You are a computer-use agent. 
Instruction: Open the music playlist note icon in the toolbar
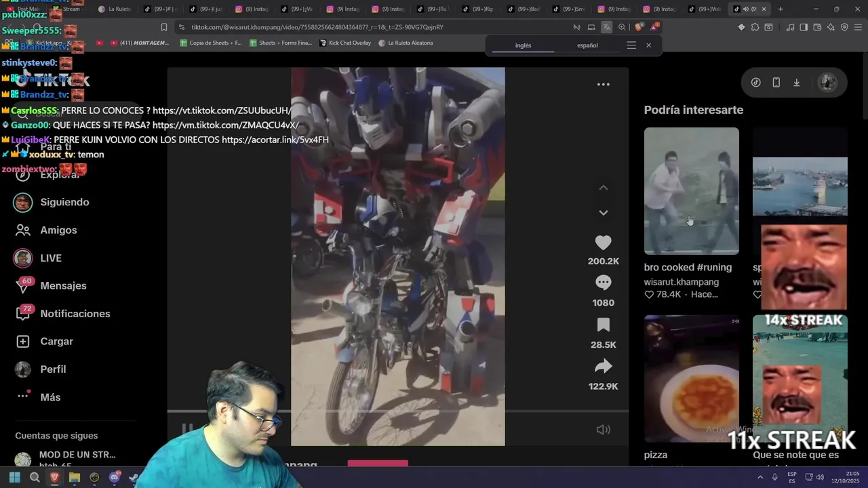[790, 27]
